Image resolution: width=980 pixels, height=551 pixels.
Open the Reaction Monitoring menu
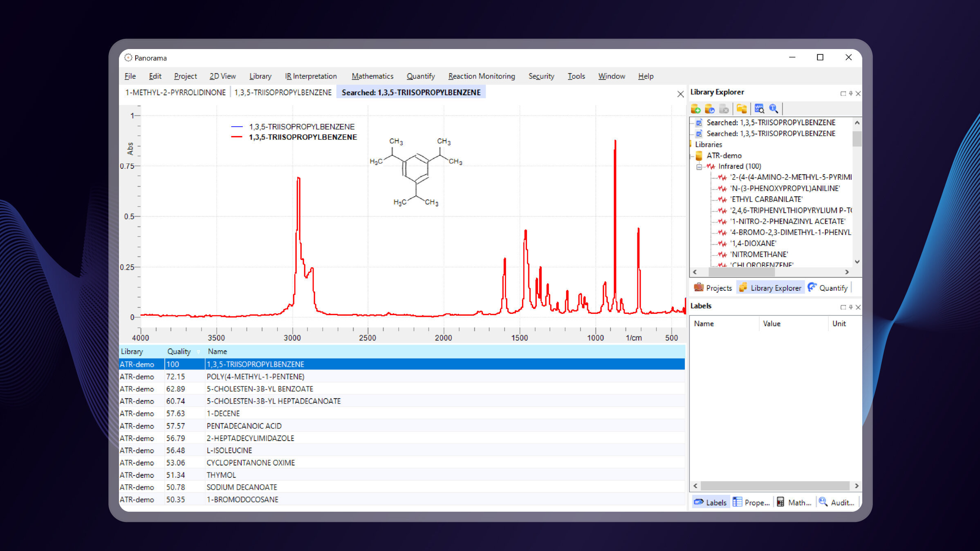[481, 76]
